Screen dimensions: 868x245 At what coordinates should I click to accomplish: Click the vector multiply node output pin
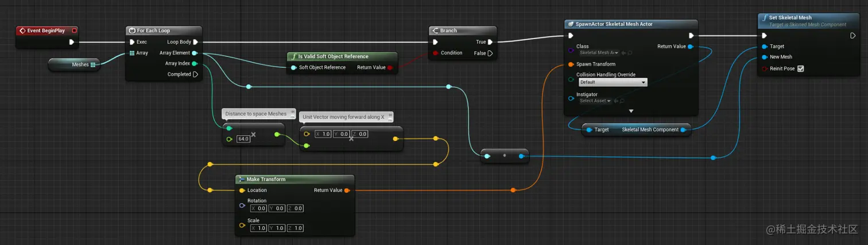point(395,139)
